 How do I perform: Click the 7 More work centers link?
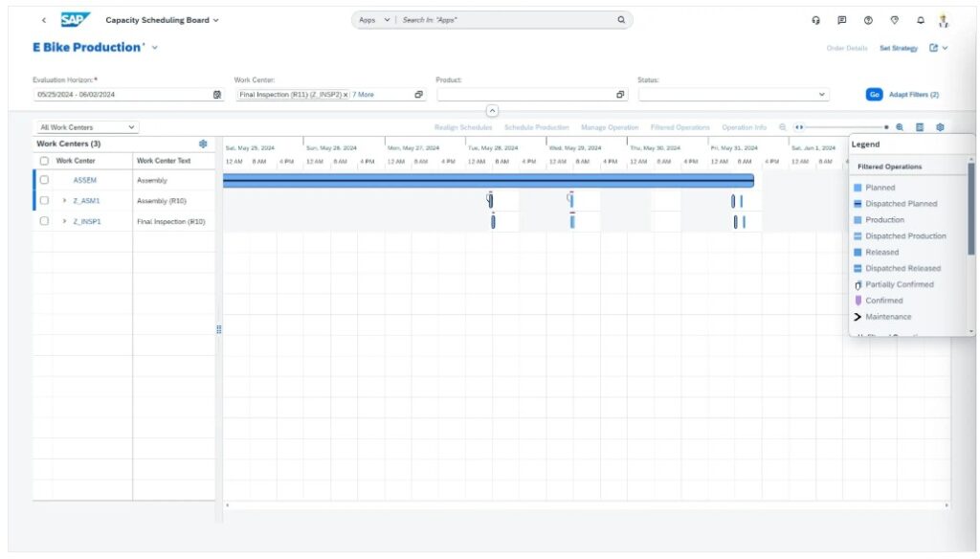(363, 95)
